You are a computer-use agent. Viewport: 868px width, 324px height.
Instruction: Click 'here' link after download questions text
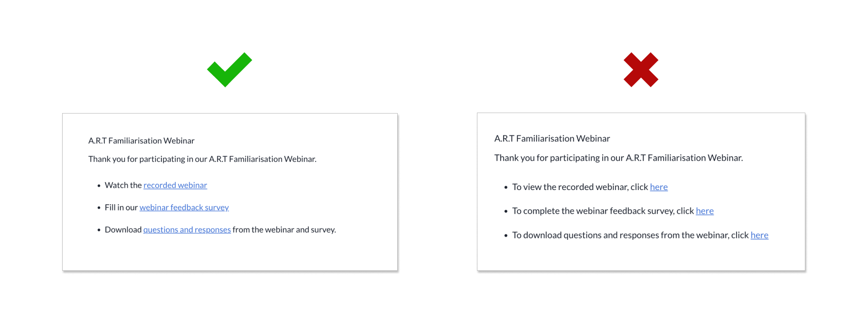point(759,235)
